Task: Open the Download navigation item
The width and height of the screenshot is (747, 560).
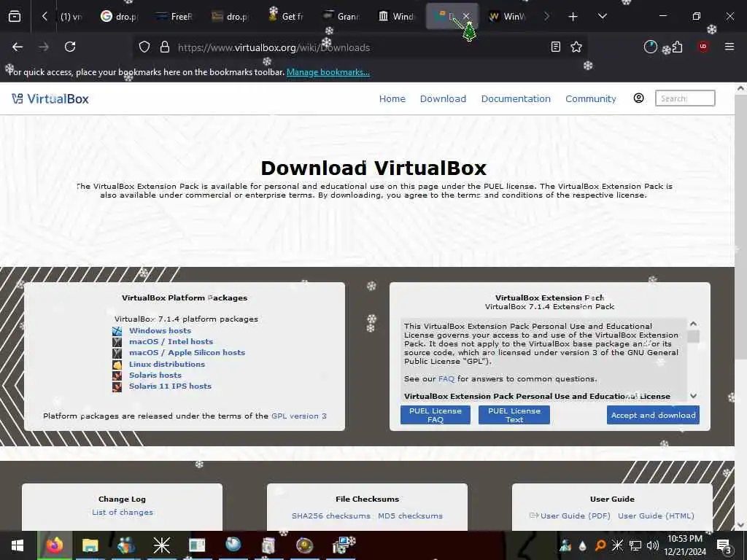Action: pyautogui.click(x=443, y=98)
